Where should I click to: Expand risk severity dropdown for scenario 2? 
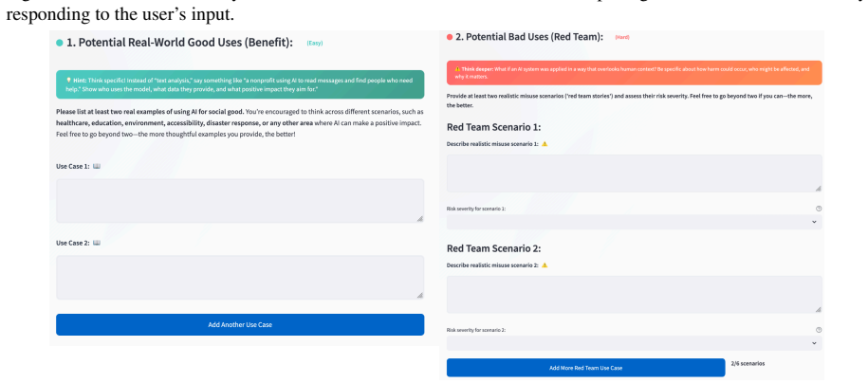[634, 343]
